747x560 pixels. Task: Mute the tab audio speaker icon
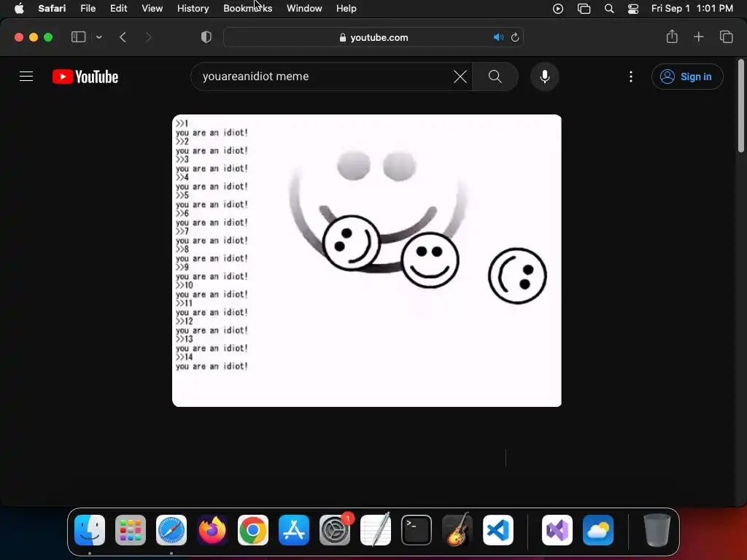[498, 37]
